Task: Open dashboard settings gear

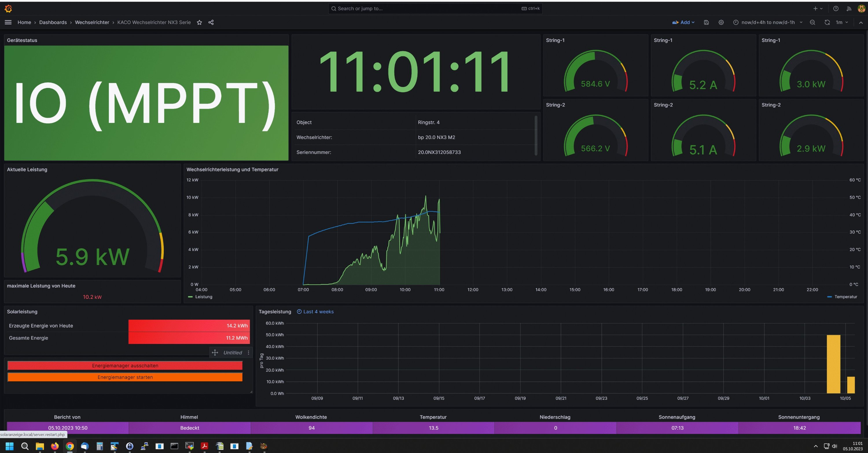Action: [721, 22]
